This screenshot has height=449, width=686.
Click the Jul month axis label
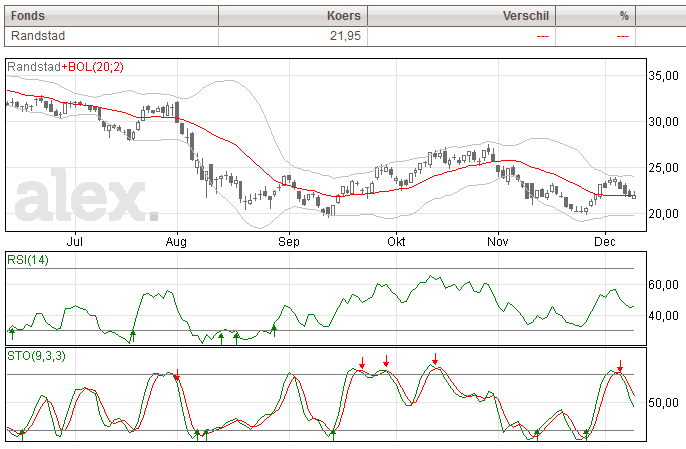click(x=75, y=242)
